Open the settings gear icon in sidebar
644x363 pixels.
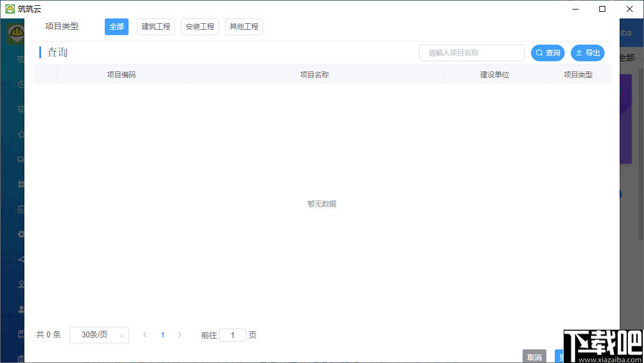pos(21,234)
